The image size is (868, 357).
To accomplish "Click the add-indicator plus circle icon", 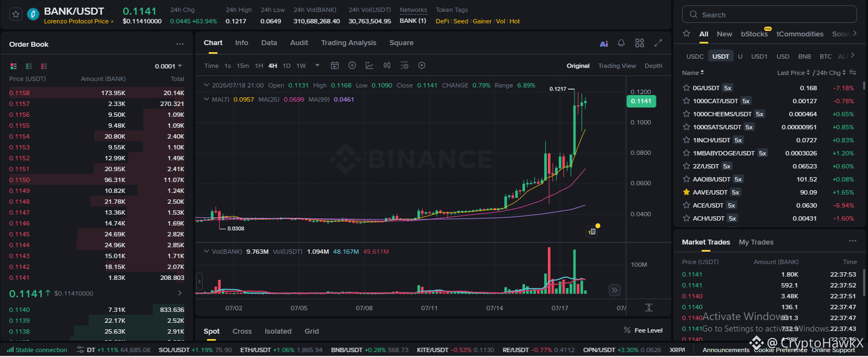I will pyautogui.click(x=352, y=65).
